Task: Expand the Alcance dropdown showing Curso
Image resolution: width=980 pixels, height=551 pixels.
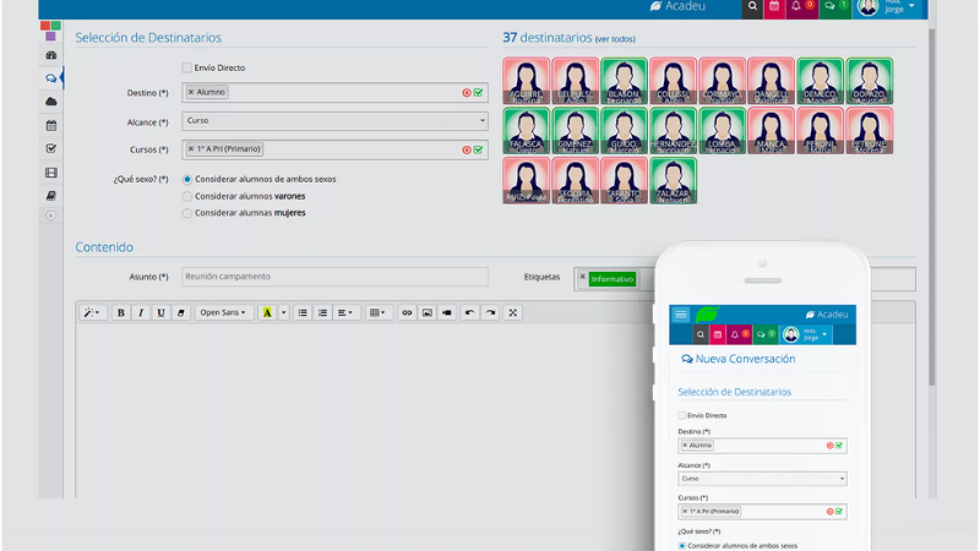Action: click(334, 121)
